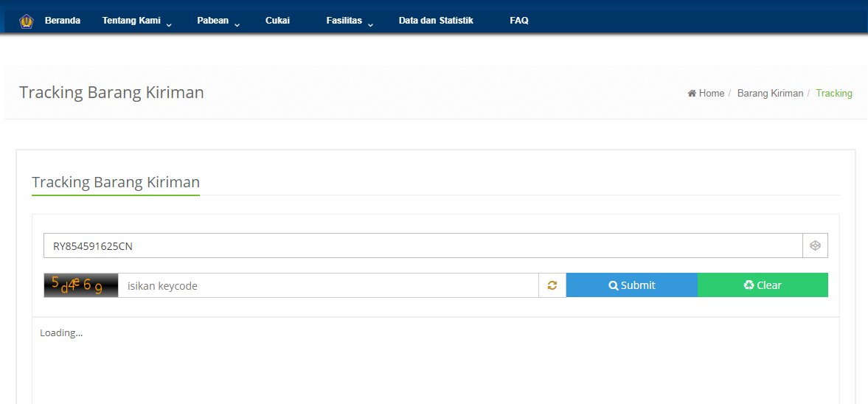
Task: Click the Tracking Barang Kiriman page title
Action: click(x=111, y=92)
